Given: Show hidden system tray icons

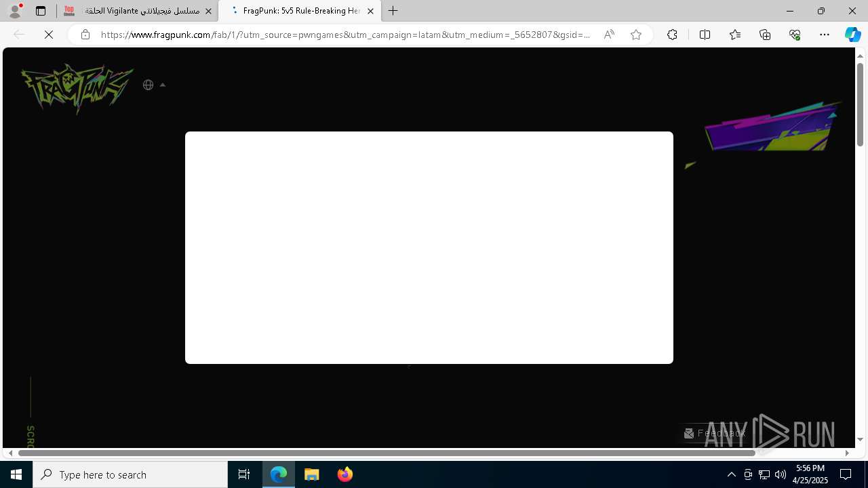Looking at the screenshot, I should pos(731,474).
